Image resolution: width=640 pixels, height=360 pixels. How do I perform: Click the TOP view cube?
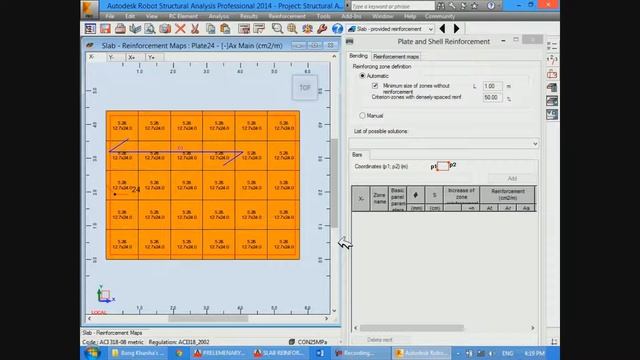tap(304, 87)
